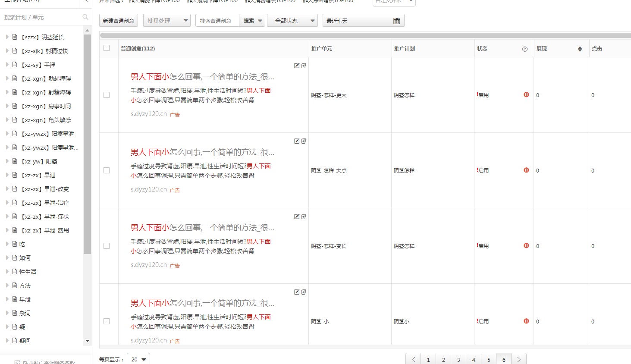The width and height of the screenshot is (631, 364).
Task: Pause the creative in the 阴茎-怎样-变长 unit
Action: click(x=526, y=246)
